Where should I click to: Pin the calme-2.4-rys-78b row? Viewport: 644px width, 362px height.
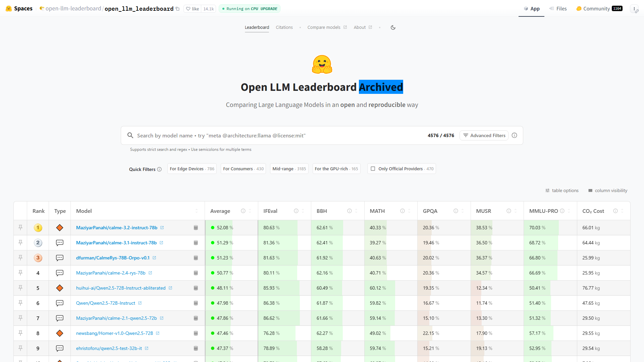[20, 273]
